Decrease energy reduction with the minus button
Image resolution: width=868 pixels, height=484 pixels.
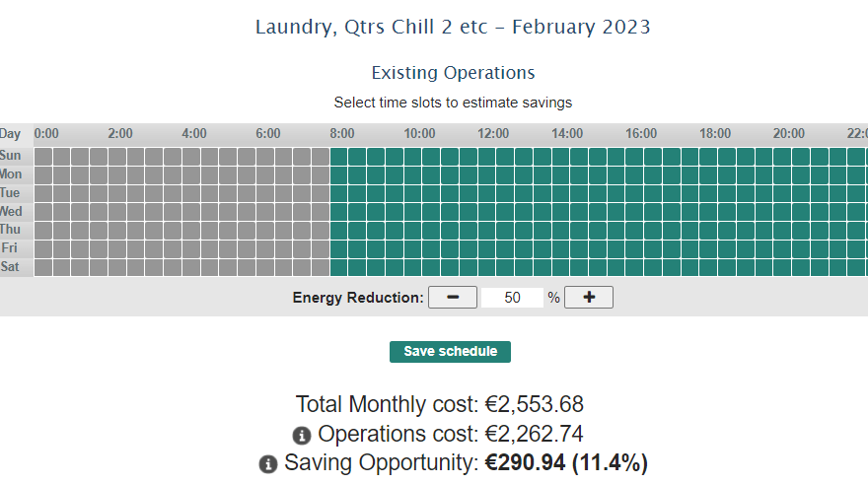453,298
